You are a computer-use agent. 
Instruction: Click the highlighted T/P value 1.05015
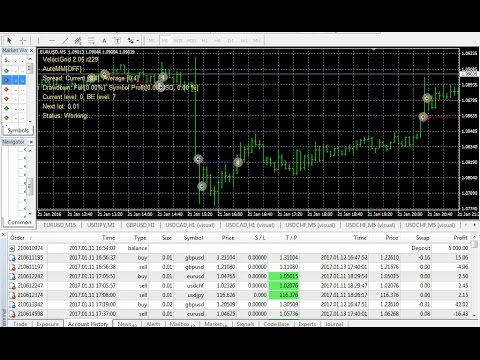pos(284,276)
